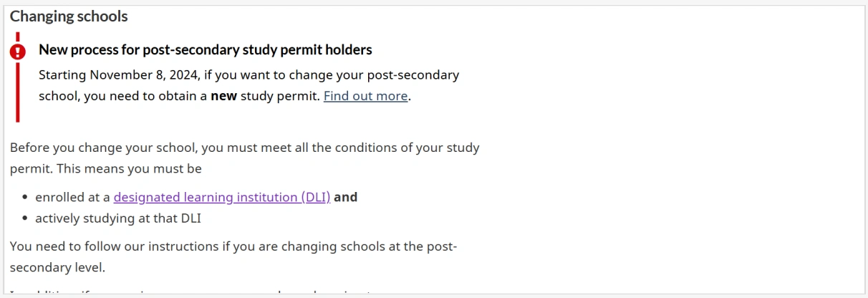Click the red exclamation alert icon
The height and width of the screenshot is (298, 868).
17,52
